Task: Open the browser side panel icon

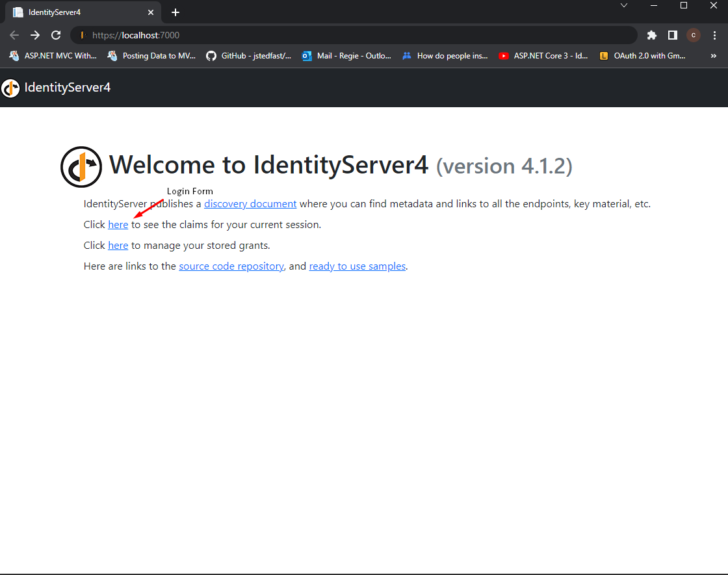Action: click(x=673, y=36)
